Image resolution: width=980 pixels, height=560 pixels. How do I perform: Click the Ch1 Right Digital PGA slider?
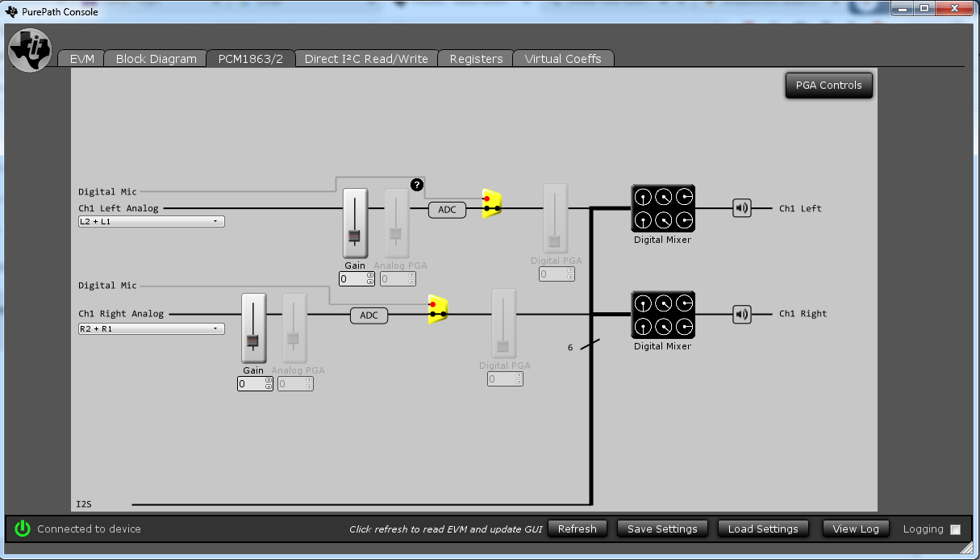click(503, 324)
